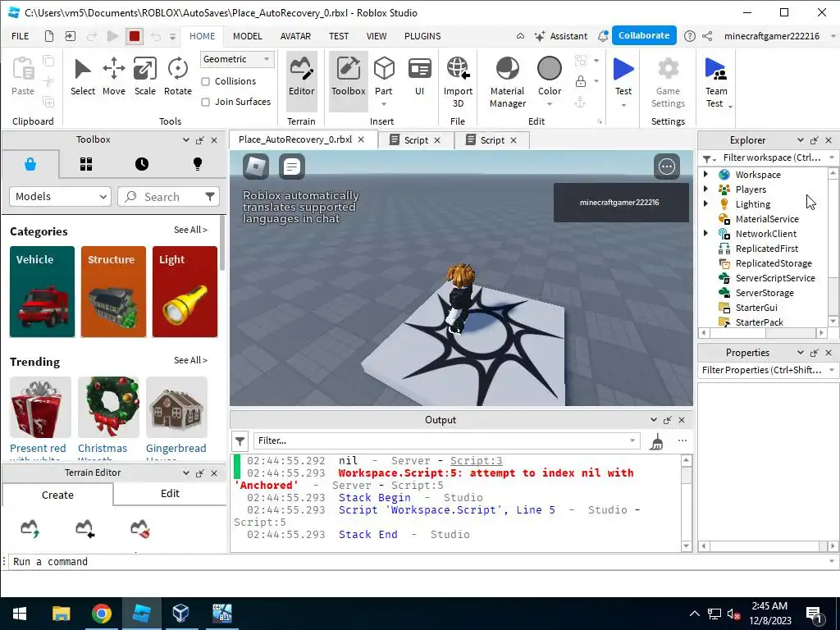The image size is (840, 630).
Task: Open the Geometric mode dropdown
Action: point(237,59)
